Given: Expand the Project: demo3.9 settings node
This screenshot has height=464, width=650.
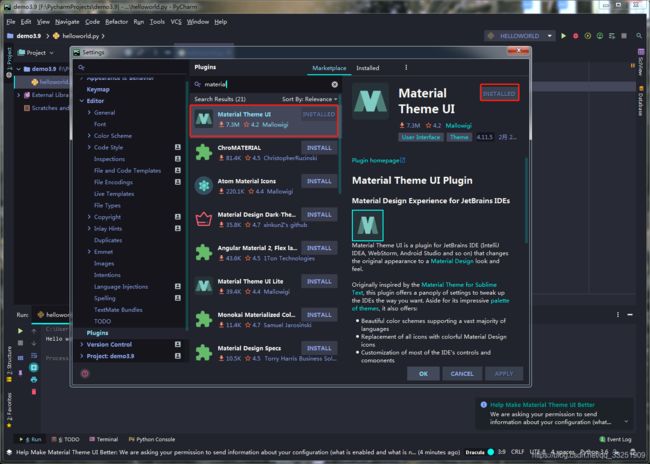Looking at the screenshot, I should [82, 356].
